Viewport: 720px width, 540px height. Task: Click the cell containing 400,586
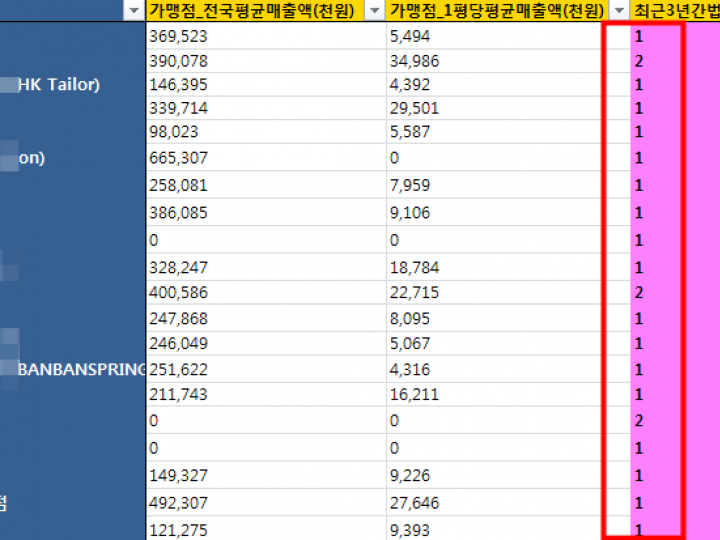click(265, 293)
